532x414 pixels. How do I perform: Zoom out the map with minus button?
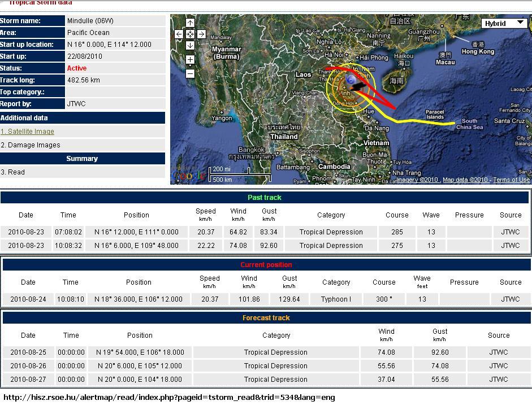(x=190, y=73)
